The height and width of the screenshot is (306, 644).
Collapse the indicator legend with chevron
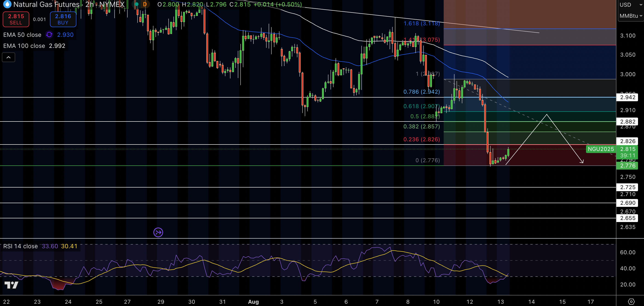[x=9, y=57]
